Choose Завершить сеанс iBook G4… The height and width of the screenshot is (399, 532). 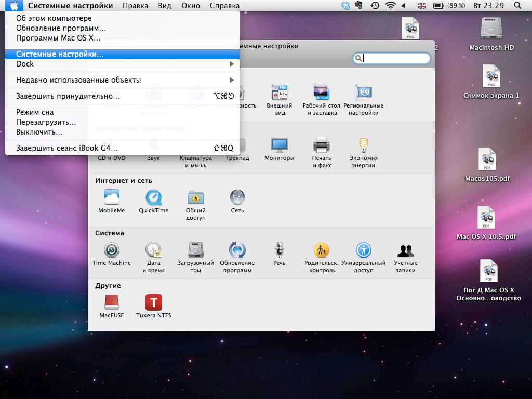pyautogui.click(x=123, y=148)
